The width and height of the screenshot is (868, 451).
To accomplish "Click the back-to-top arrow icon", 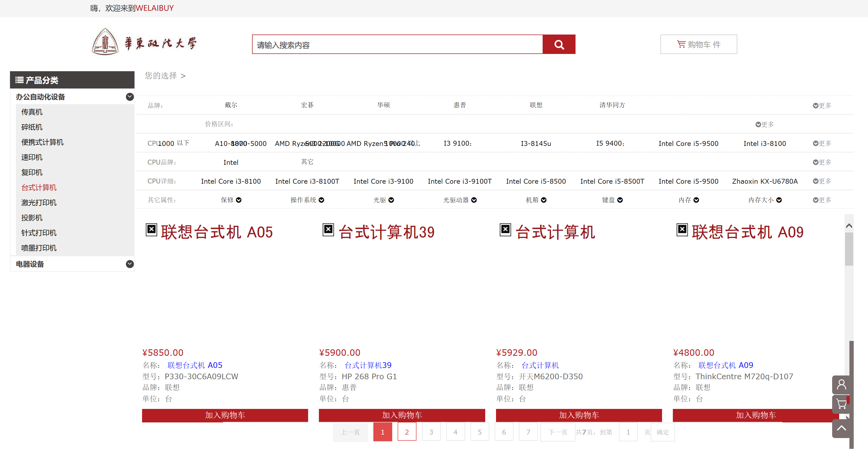I will click(x=841, y=428).
